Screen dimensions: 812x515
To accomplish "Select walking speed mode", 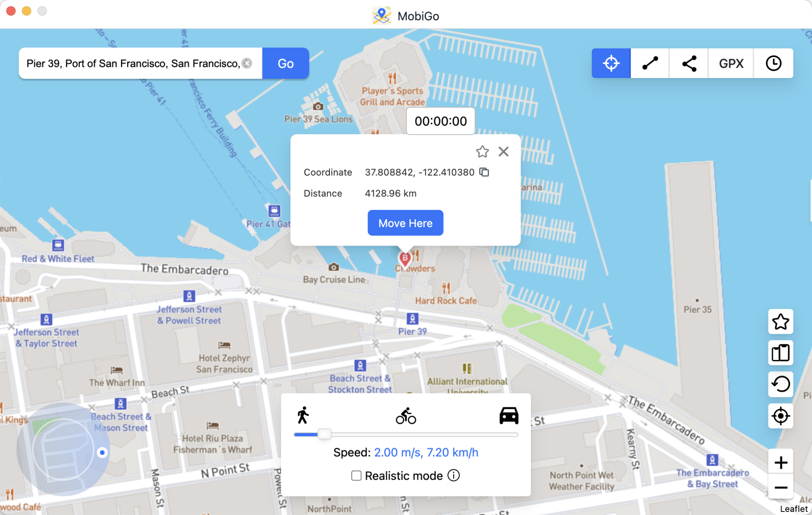I will [303, 415].
